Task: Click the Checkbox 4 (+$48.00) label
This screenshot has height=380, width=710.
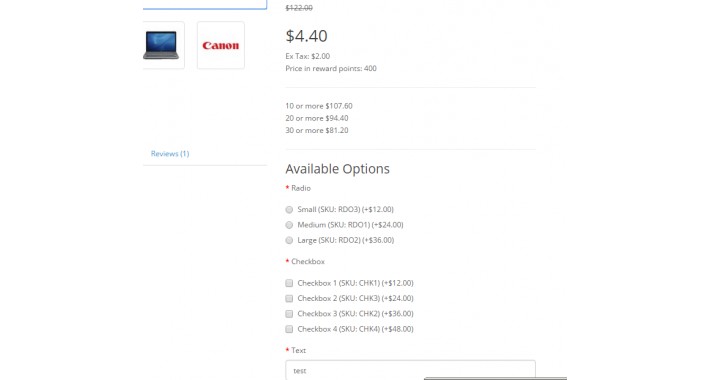Action: pyautogui.click(x=355, y=329)
